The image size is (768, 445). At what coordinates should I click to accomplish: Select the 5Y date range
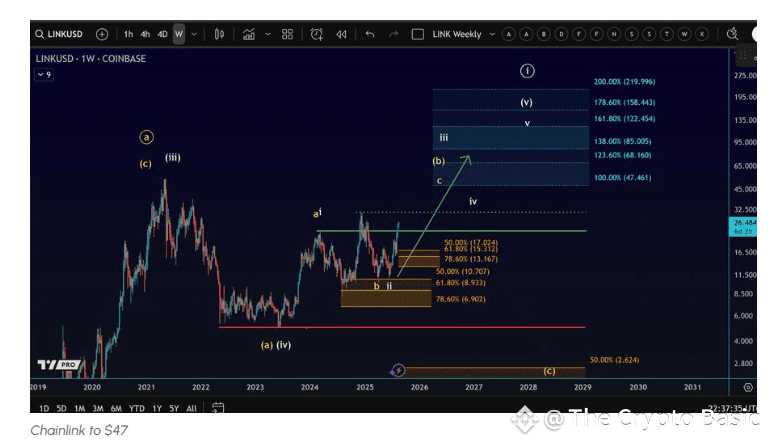click(x=174, y=408)
